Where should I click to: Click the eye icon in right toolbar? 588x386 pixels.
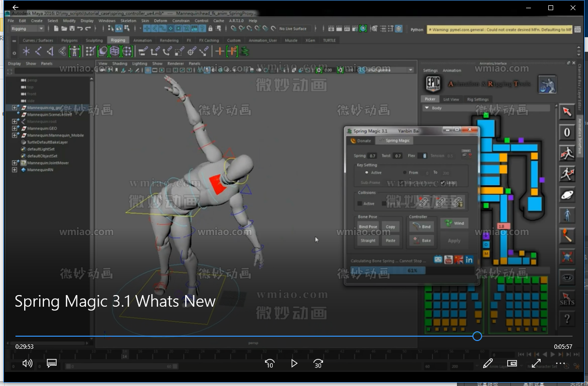coord(567,278)
